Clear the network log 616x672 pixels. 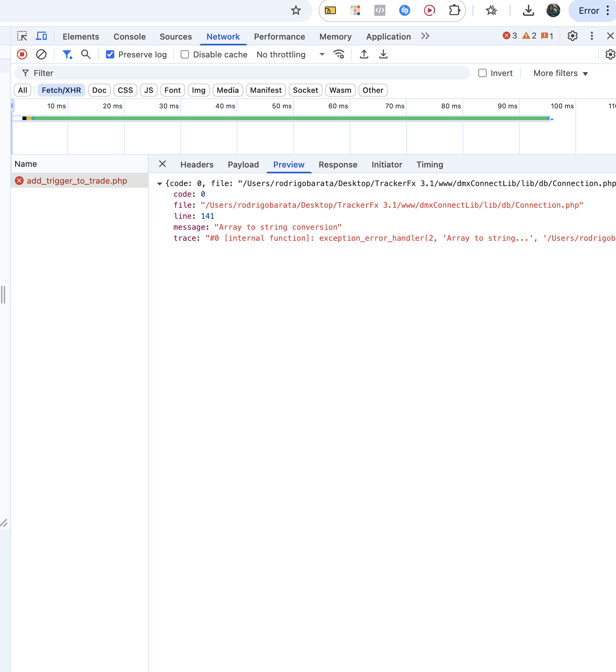tap(41, 54)
